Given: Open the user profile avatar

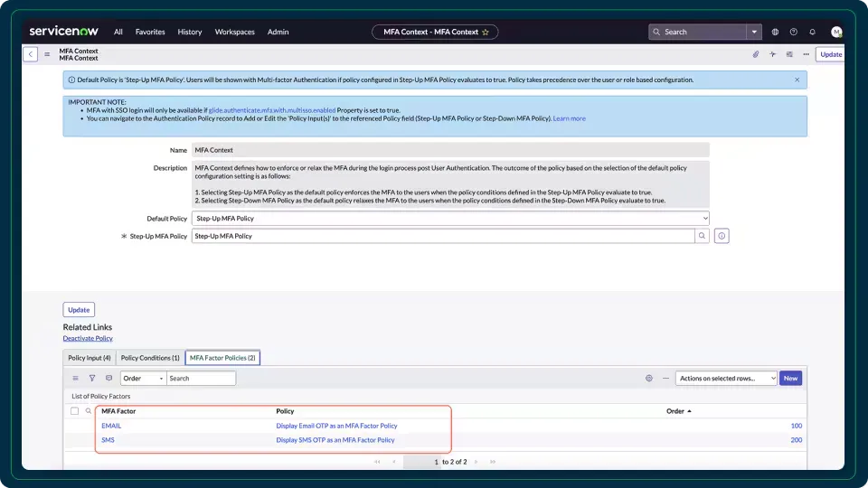Looking at the screenshot, I should (836, 33).
